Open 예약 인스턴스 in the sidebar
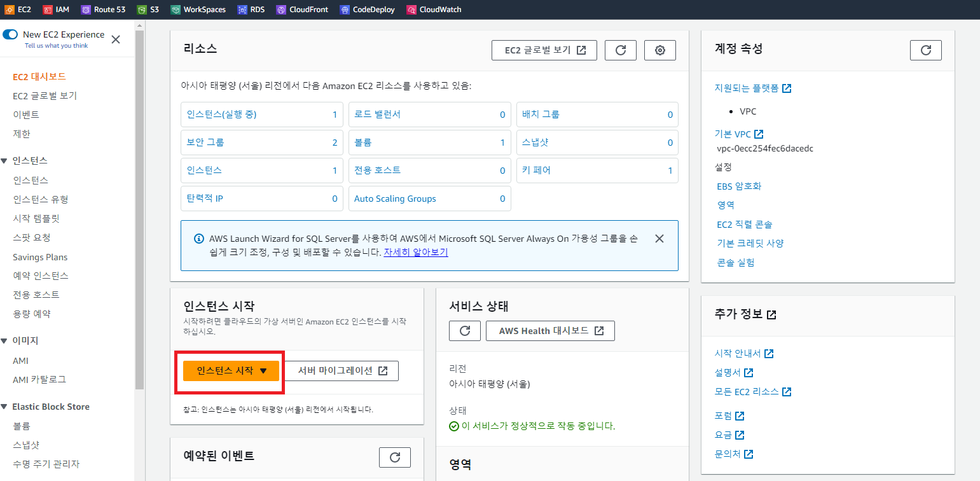 click(41, 275)
